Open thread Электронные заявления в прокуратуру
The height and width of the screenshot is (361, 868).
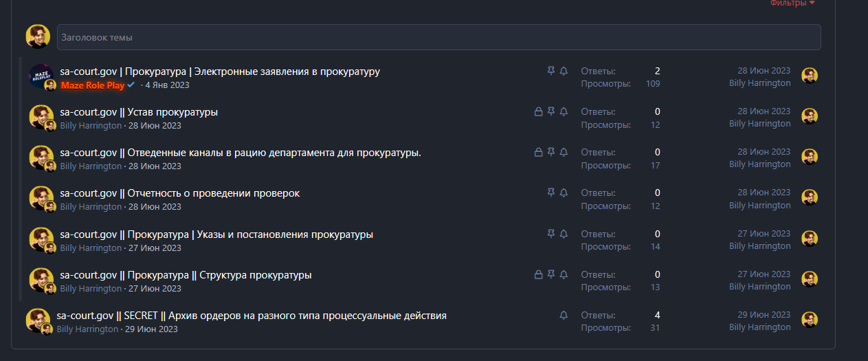coord(220,72)
